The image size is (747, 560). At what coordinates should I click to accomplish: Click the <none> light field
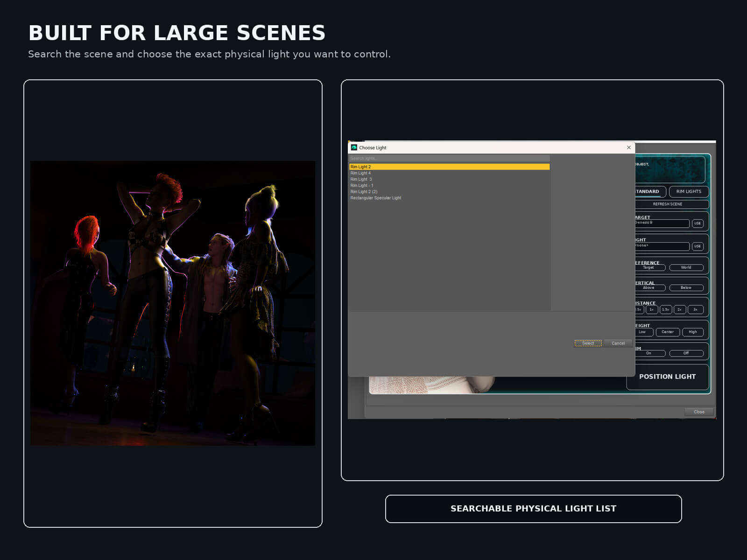(x=662, y=246)
